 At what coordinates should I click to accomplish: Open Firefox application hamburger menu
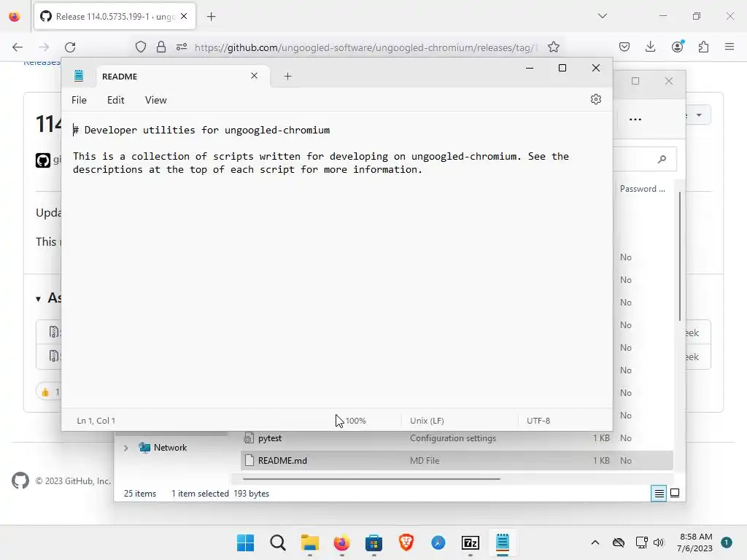click(x=729, y=47)
